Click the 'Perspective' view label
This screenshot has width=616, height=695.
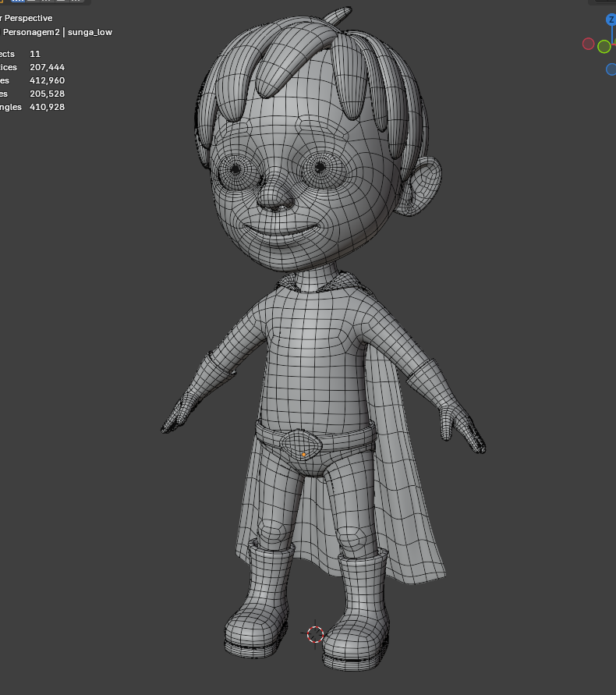pos(28,18)
